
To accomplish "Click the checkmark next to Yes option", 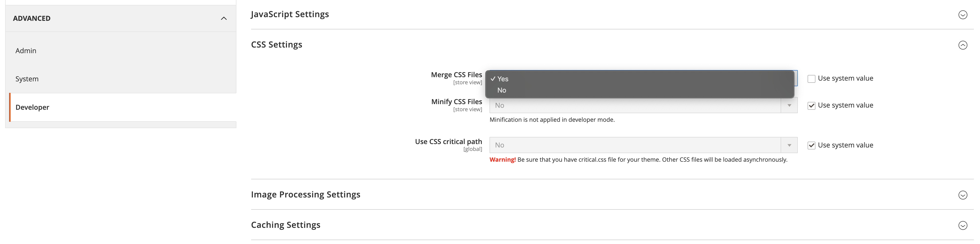I will coord(493,79).
